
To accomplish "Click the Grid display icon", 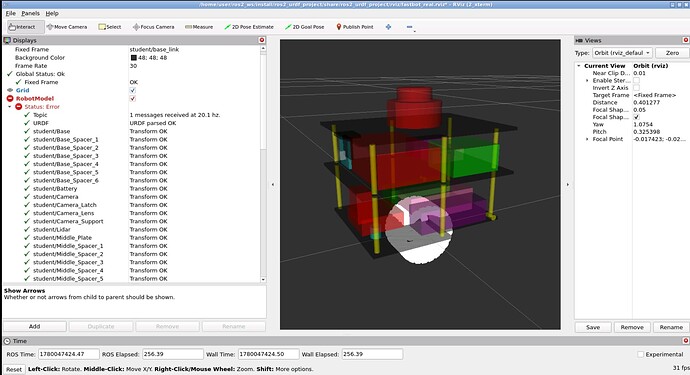I will coord(10,90).
